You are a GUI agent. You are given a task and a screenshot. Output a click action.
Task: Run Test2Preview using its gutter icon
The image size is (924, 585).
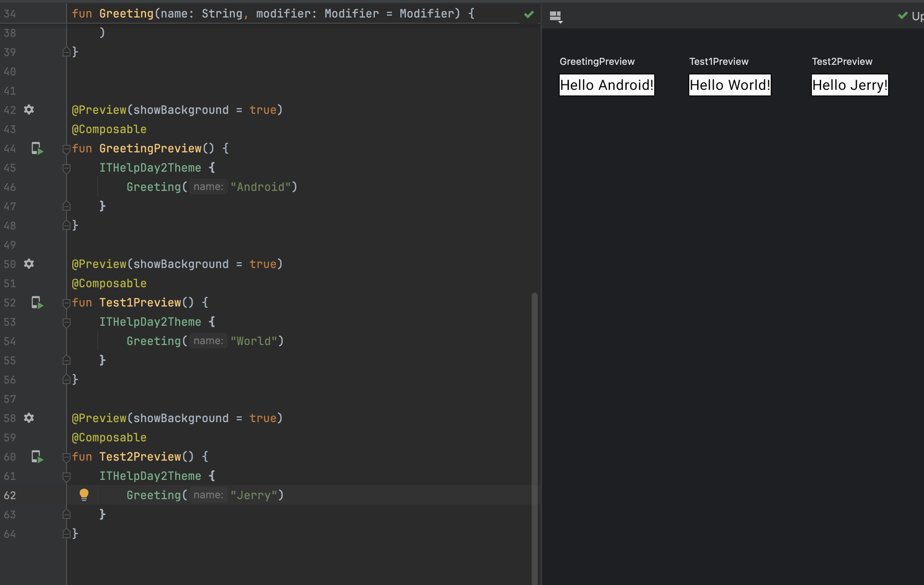point(37,457)
